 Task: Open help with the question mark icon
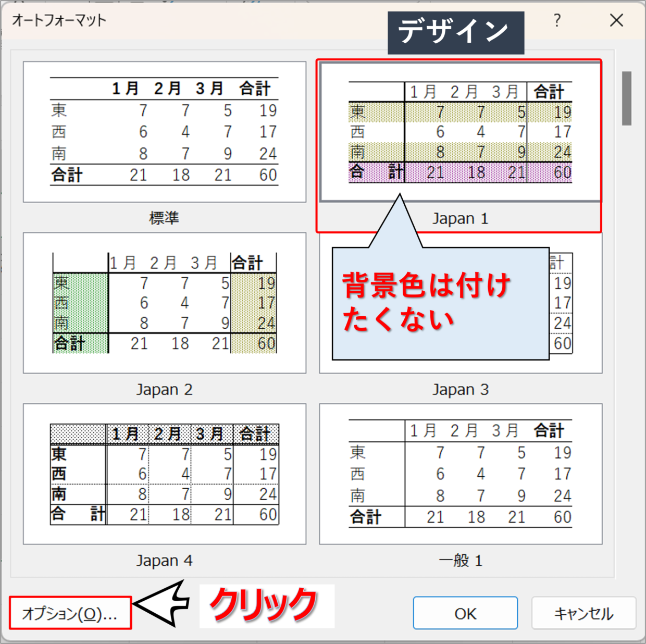tap(557, 21)
